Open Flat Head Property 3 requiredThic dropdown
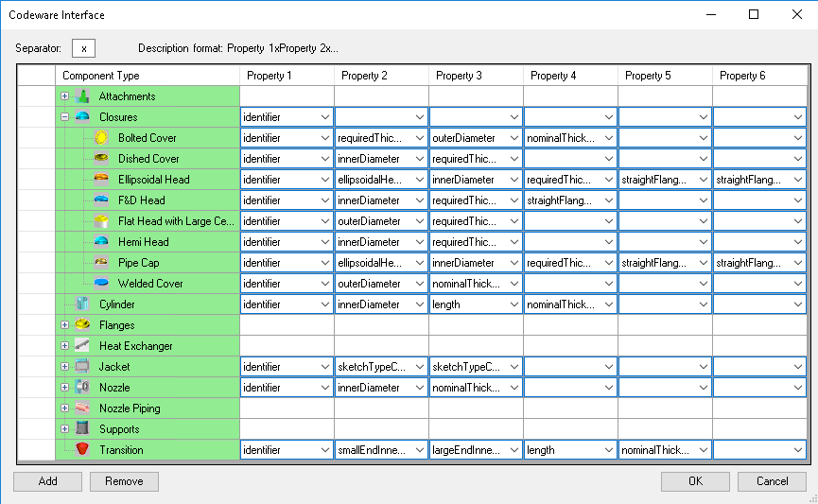 tap(513, 221)
